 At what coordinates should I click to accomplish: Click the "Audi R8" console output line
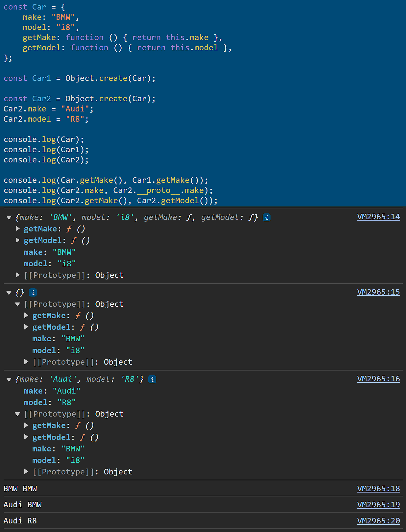(20, 521)
